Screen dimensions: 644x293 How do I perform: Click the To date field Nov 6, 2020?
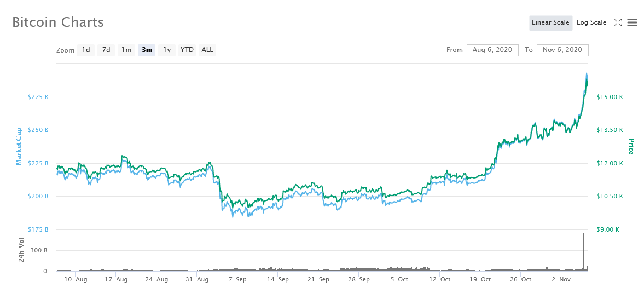[562, 50]
